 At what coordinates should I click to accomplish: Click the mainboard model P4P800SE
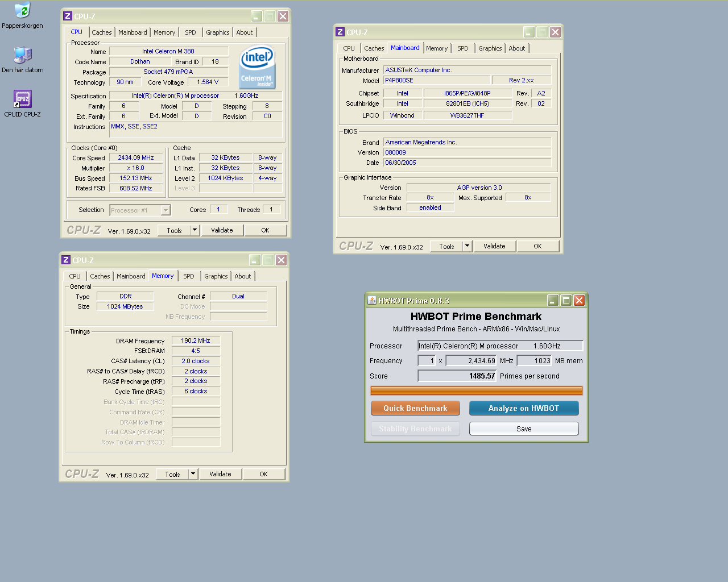point(437,80)
